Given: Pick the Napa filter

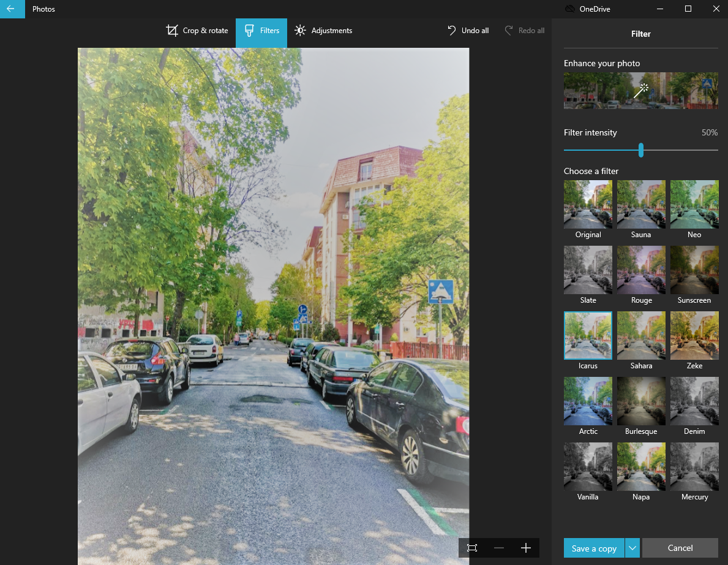Looking at the screenshot, I should tap(641, 466).
